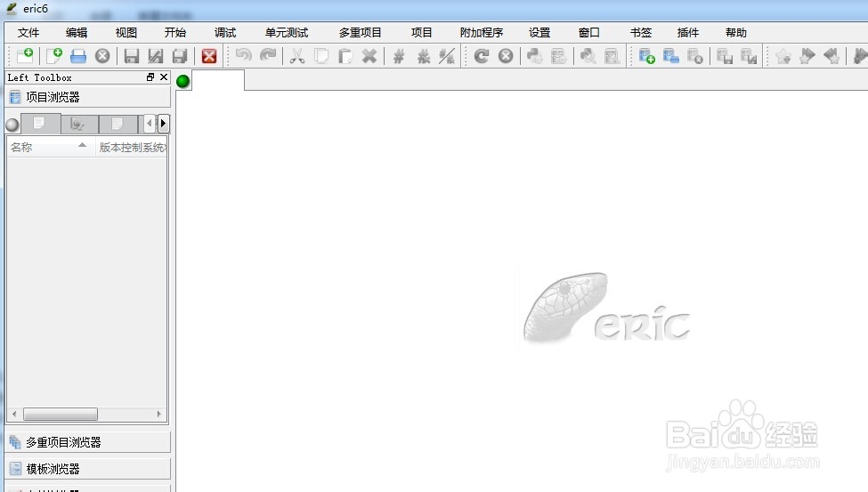Open the 项目 menu
Viewport: 868px width, 492px height.
421,33
